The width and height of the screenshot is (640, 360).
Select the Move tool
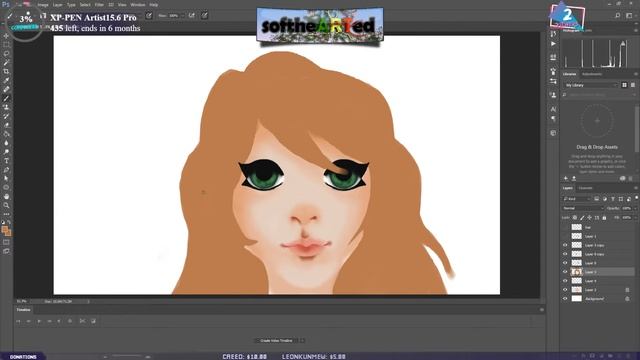[x=6, y=36]
